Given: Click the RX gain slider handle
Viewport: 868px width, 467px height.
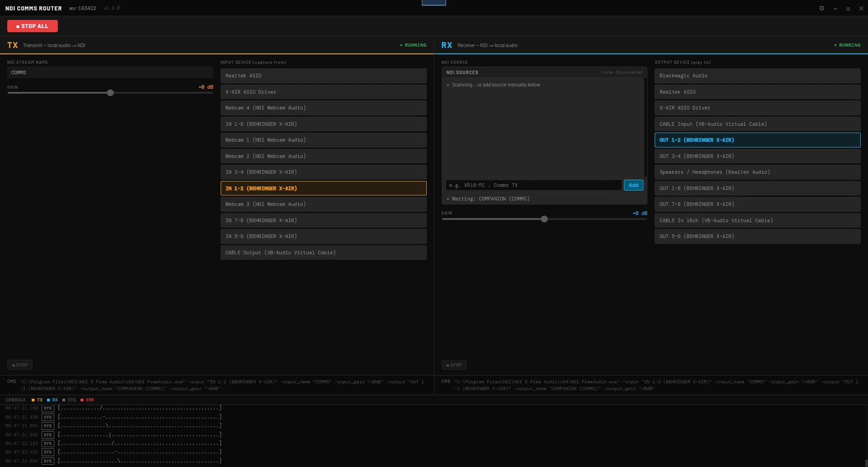Looking at the screenshot, I should pos(544,219).
